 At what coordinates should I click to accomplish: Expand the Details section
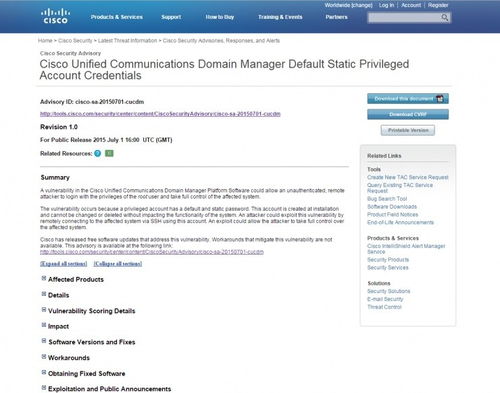[44, 294]
